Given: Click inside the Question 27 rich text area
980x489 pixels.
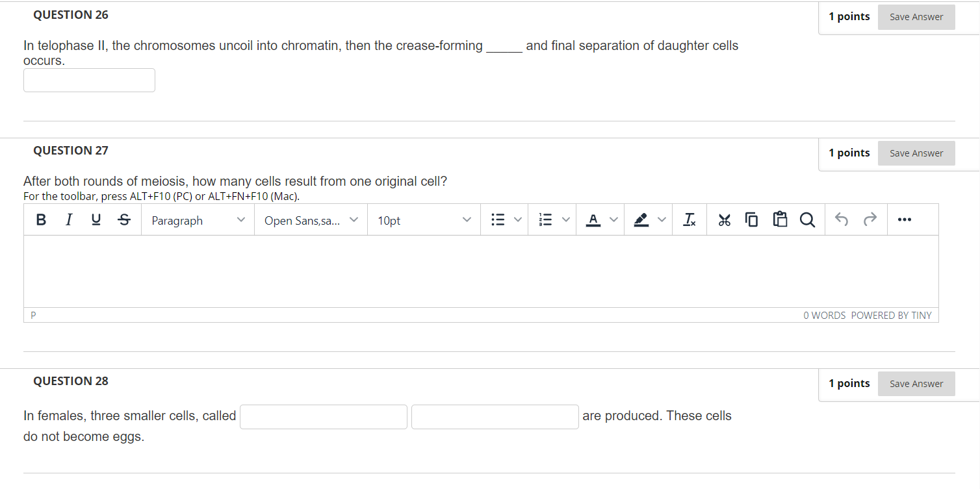Looking at the screenshot, I should [x=481, y=271].
